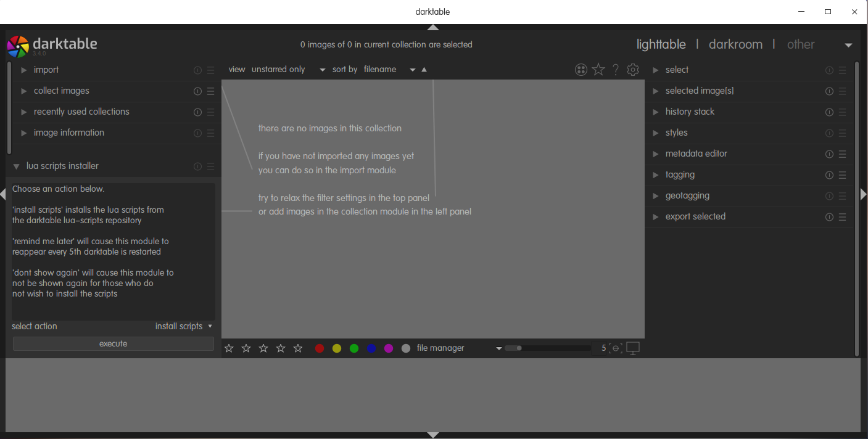Click the zoom focus icon beside number 5
This screenshot has height=439, width=868.
615,348
